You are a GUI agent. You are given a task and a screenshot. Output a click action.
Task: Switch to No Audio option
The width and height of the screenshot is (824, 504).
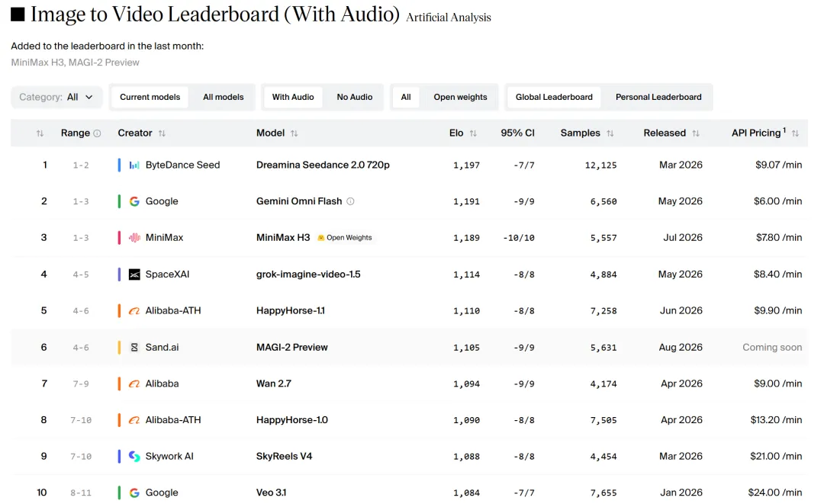(355, 97)
